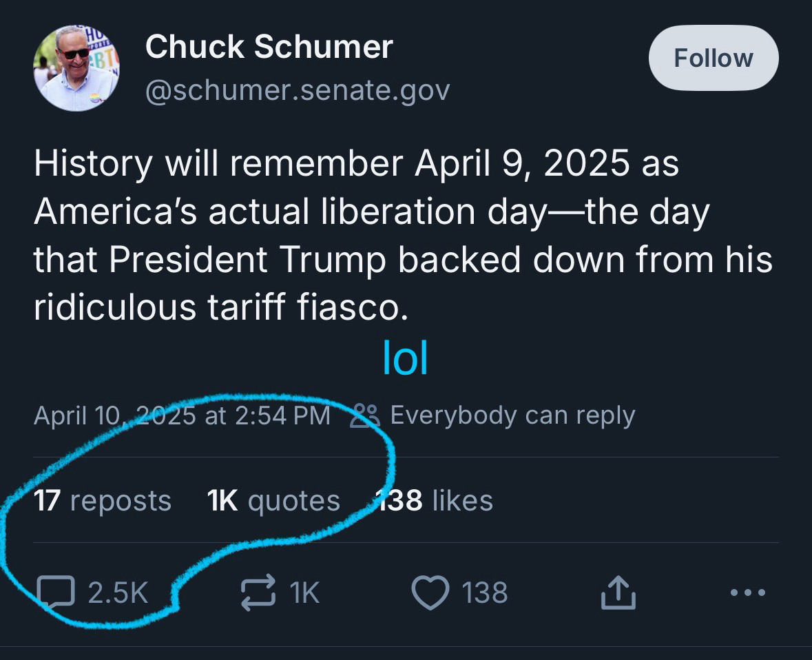Click the Chuck Schumer display name
812x660 pixels.
pyautogui.click(x=269, y=47)
